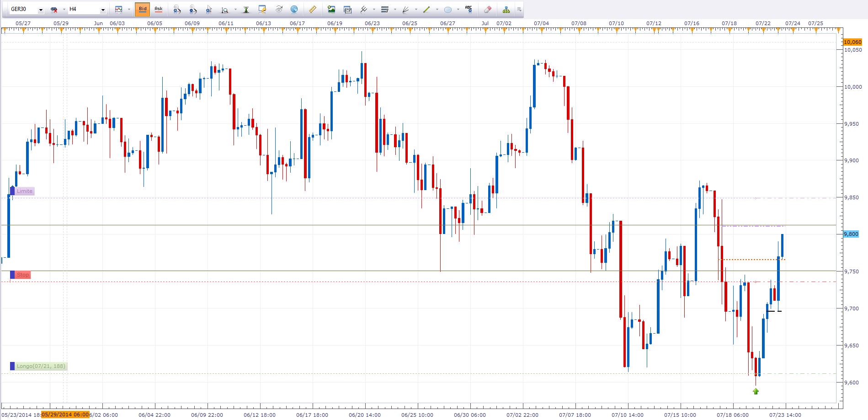Select the ellipse shape tool
The image size is (868, 420).
tap(448, 9)
